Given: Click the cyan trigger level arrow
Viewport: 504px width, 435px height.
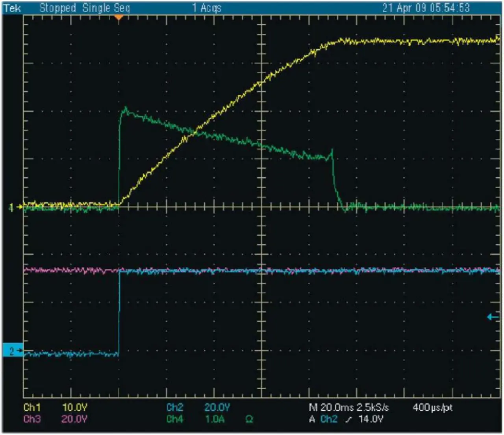Looking at the screenshot, I should pos(492,317).
